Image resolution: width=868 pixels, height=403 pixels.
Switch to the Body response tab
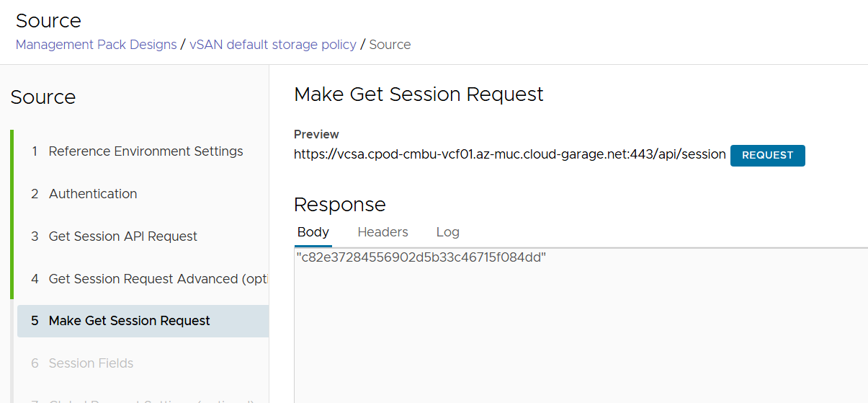[x=313, y=232]
